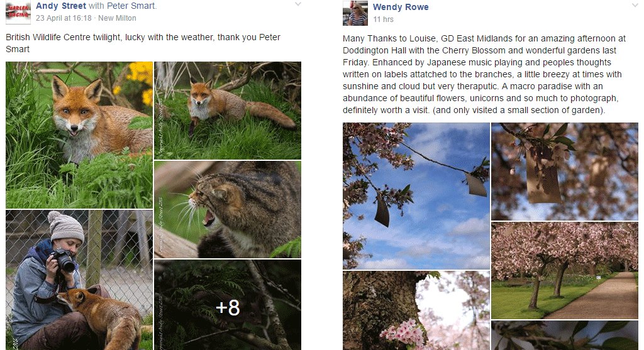The width and height of the screenshot is (644, 350).
Task: Show the +8 more photos overlay
Action: click(227, 305)
